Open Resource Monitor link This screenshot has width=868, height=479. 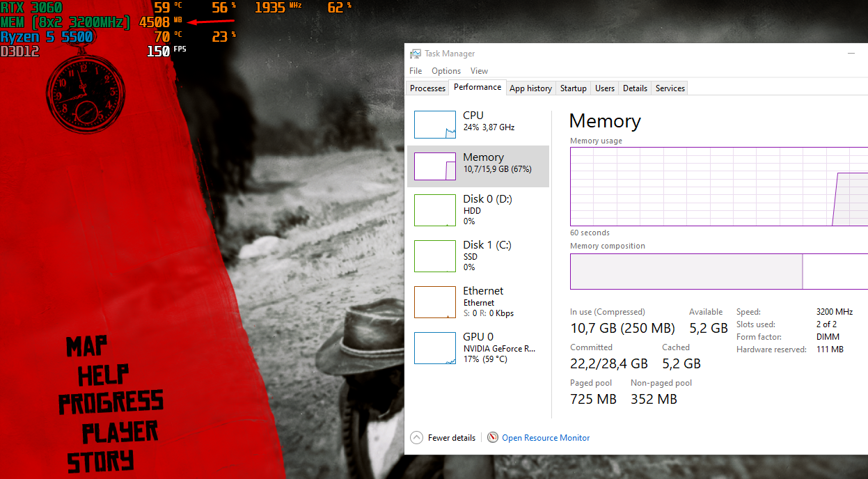point(546,438)
